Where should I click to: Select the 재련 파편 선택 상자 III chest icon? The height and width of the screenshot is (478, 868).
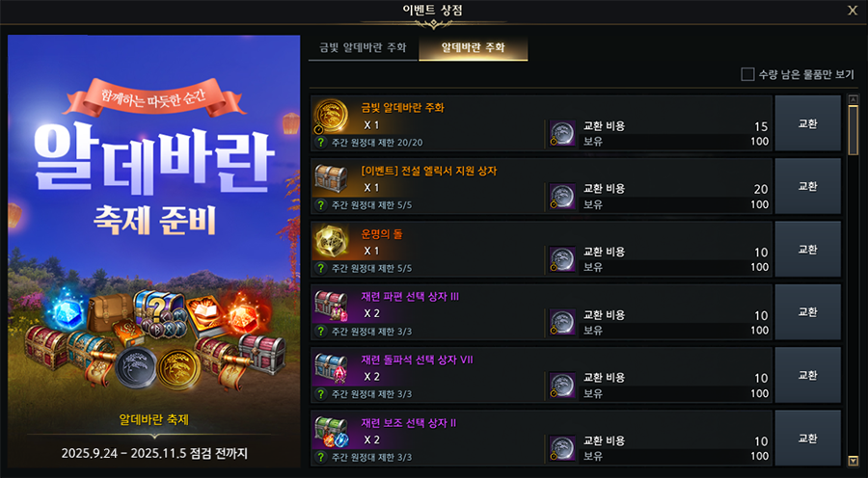[331, 305]
